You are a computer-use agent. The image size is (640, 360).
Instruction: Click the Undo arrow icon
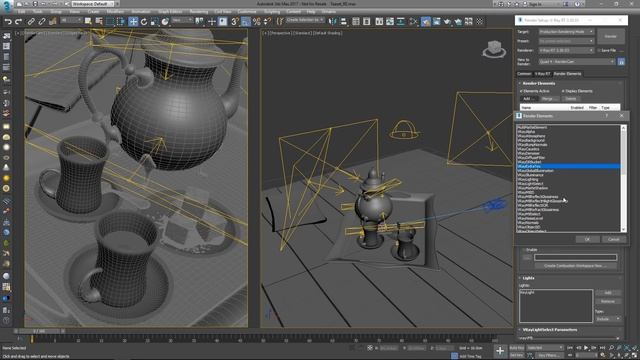tap(8, 22)
